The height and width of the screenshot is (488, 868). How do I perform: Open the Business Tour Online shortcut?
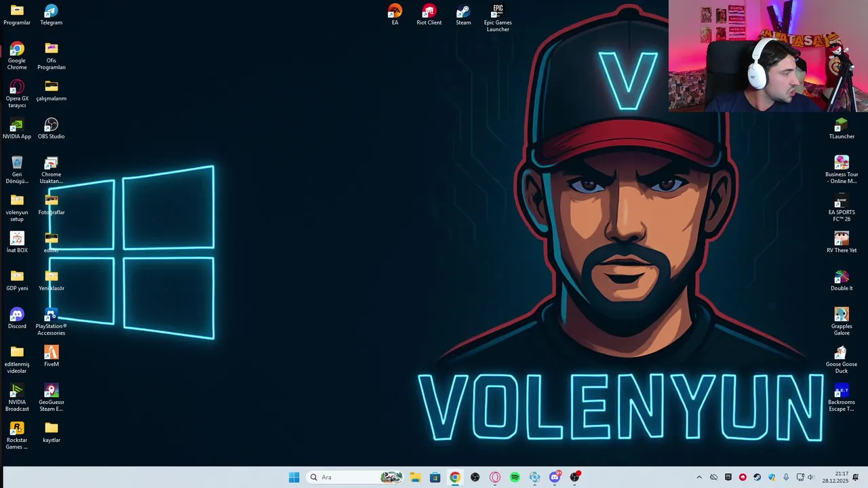pos(842,169)
